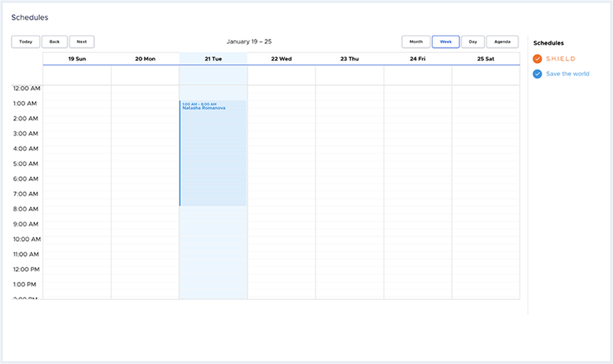The width and height of the screenshot is (613, 364).
Task: Open the Agenda view
Action: (502, 41)
